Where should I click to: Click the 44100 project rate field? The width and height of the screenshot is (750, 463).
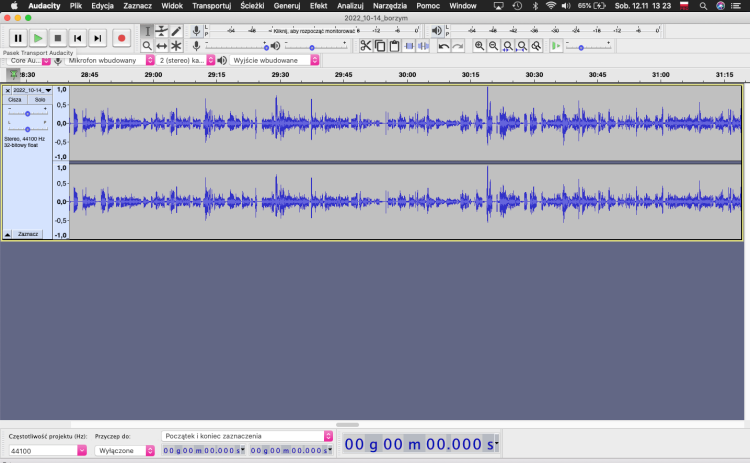(42, 451)
